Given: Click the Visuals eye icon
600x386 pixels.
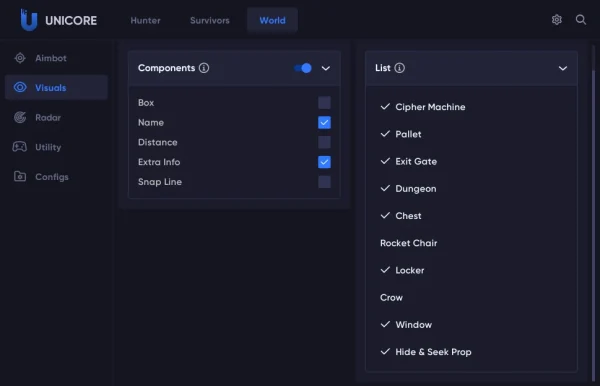Looking at the screenshot, I should click(x=20, y=88).
